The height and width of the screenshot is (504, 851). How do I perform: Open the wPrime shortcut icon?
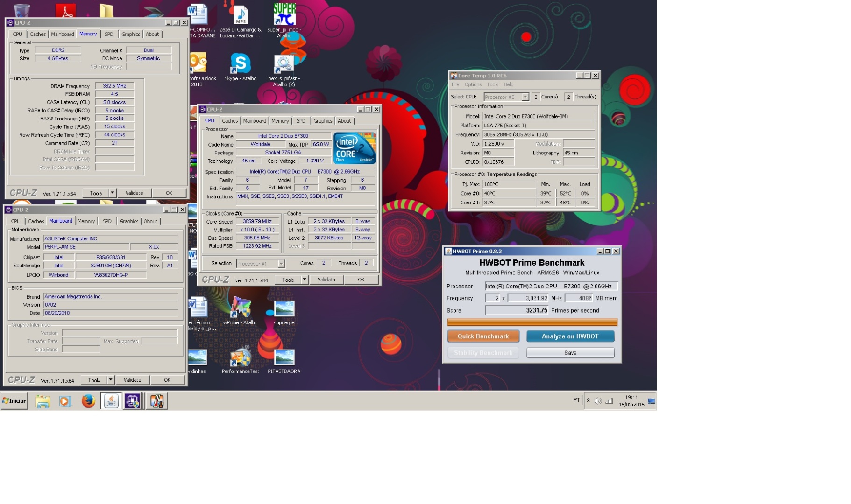(241, 308)
